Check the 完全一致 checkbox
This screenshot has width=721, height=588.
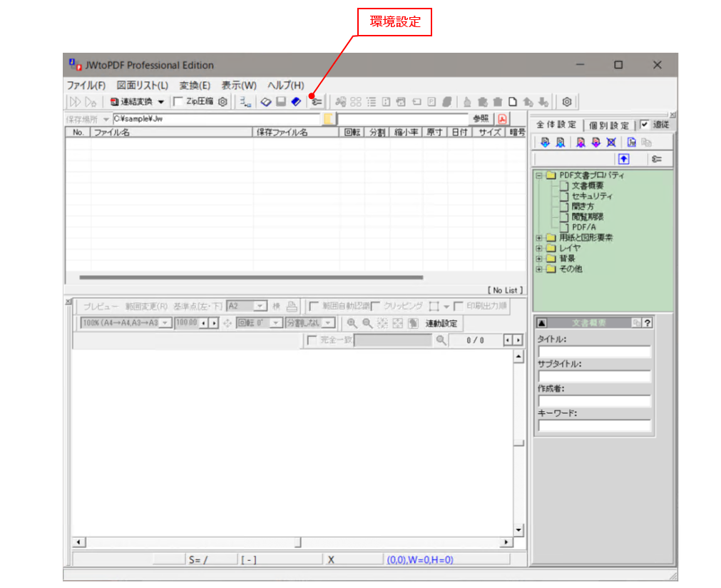click(x=312, y=341)
